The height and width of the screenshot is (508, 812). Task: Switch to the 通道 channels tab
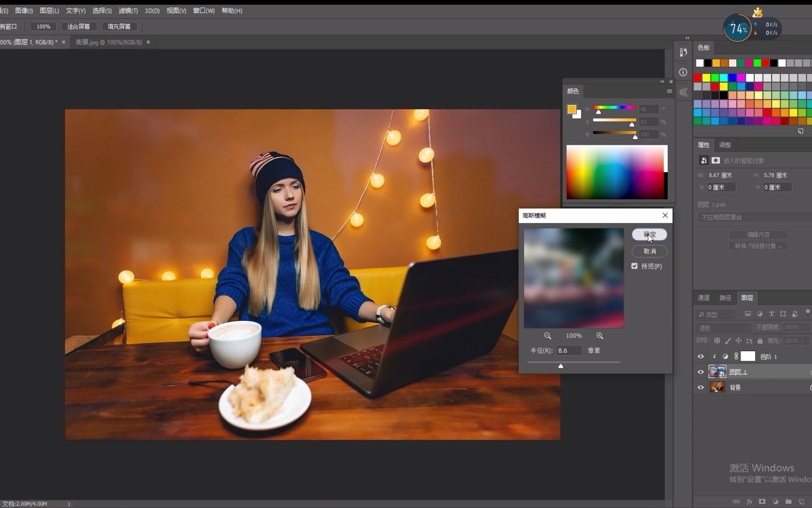pos(703,298)
